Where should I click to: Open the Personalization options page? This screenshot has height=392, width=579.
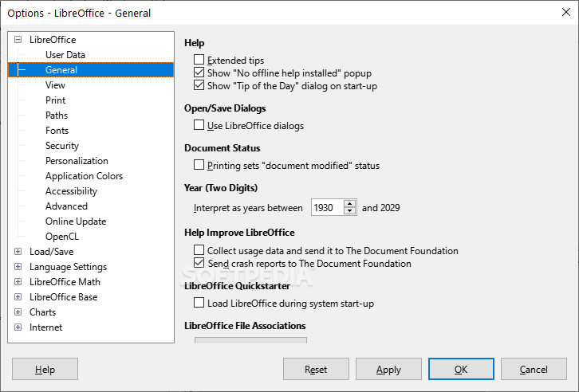tap(77, 160)
